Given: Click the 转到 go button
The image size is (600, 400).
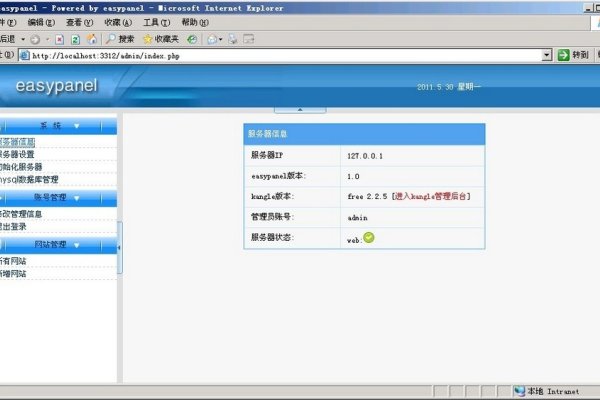Looking at the screenshot, I should tap(573, 55).
